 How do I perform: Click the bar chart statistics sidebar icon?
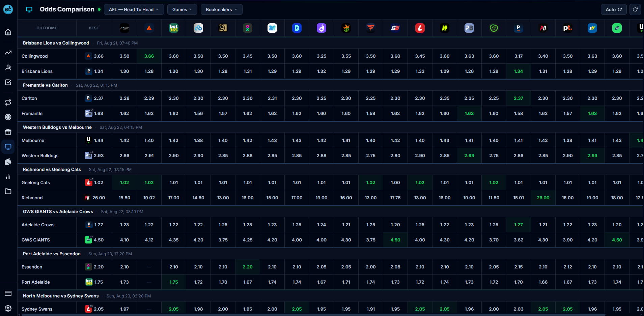(8, 176)
